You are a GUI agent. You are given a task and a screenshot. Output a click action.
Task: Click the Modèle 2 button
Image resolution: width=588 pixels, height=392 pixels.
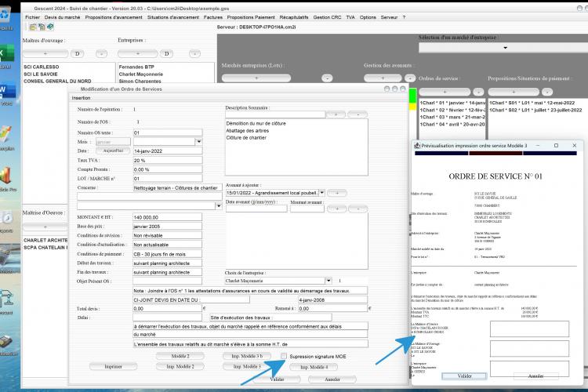[x=180, y=356]
